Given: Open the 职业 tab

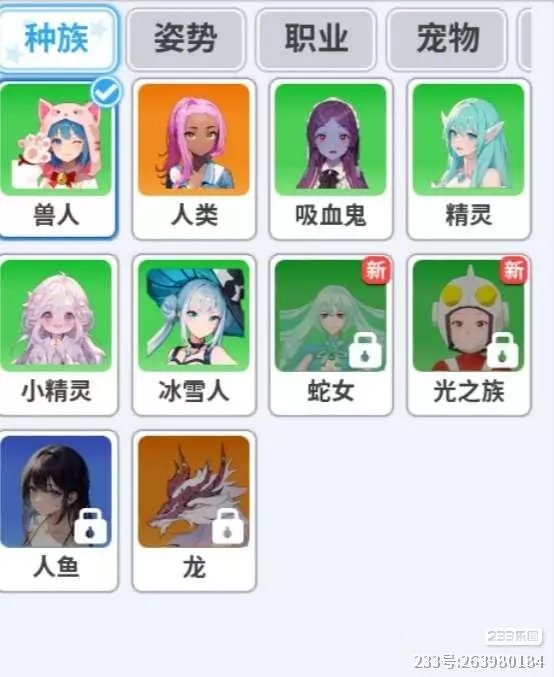Looking at the screenshot, I should point(317,39).
